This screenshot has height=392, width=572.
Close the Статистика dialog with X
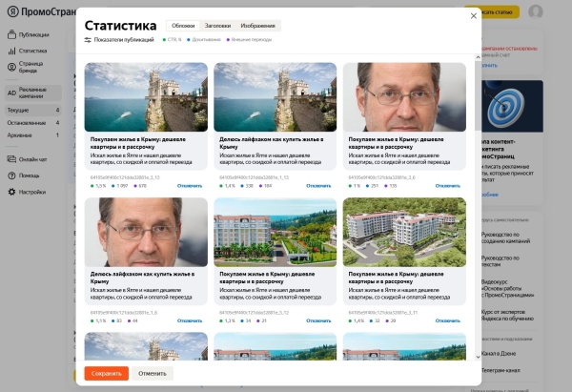[x=474, y=15]
